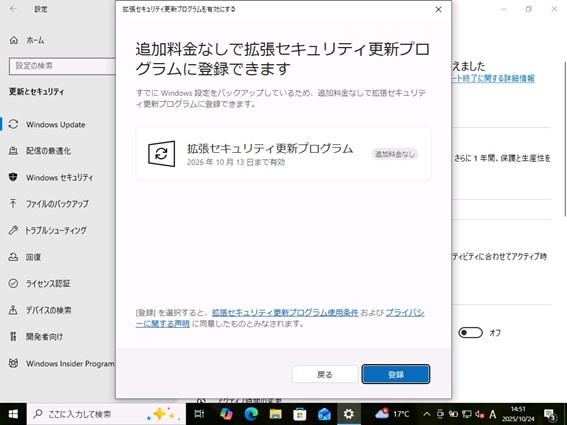The width and height of the screenshot is (567, 425).
Task: Click the 戻る (Back) button
Action: 324,374
